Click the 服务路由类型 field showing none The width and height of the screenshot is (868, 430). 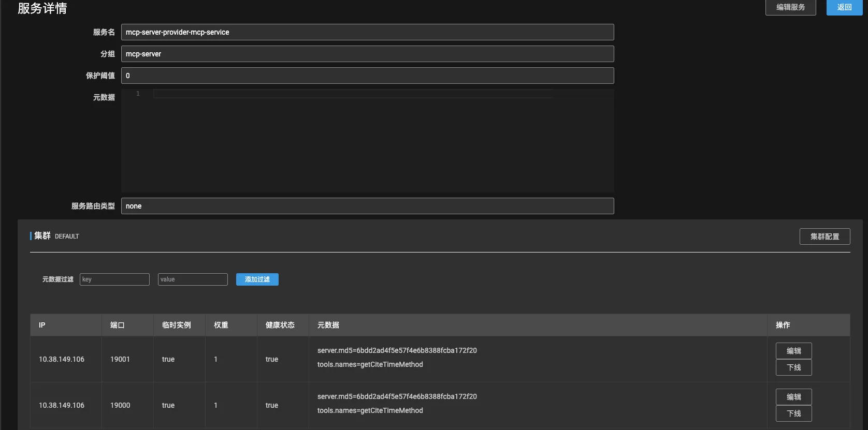[367, 206]
